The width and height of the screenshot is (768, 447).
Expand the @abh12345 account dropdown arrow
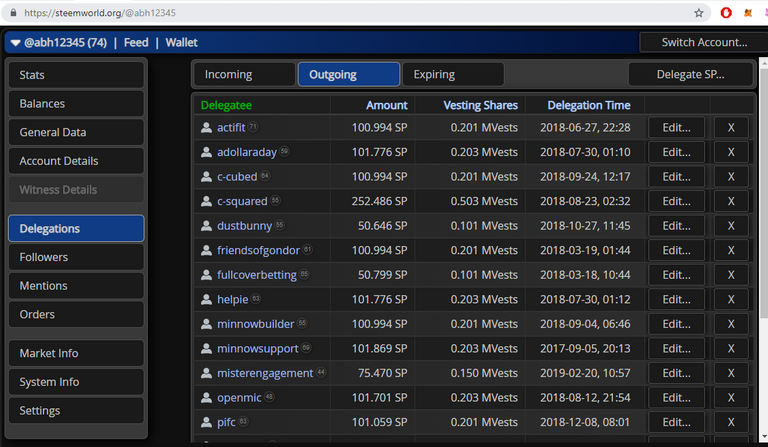click(15, 43)
